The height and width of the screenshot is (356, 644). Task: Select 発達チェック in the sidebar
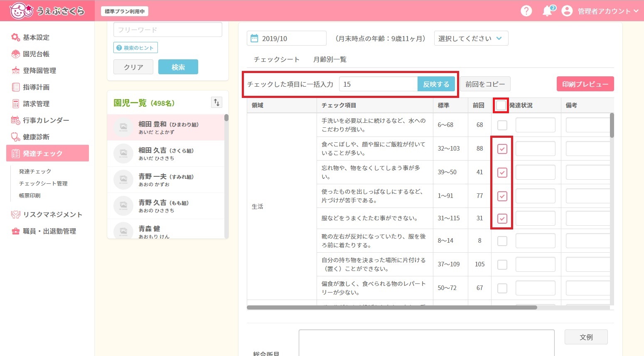point(47,153)
